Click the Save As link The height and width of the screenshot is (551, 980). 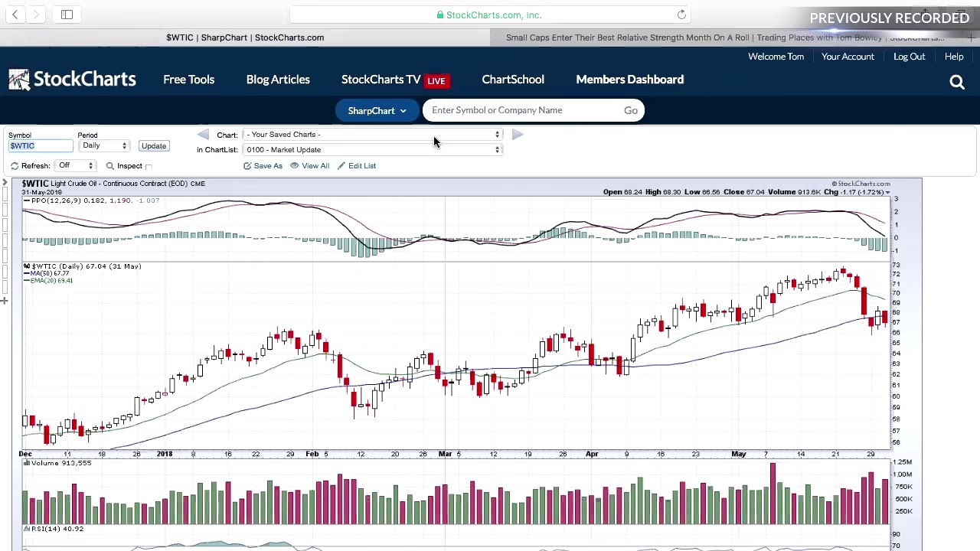click(x=268, y=166)
